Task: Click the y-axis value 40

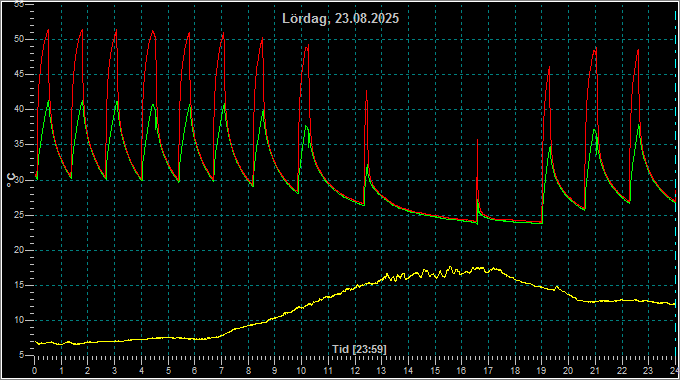Action: (19, 109)
